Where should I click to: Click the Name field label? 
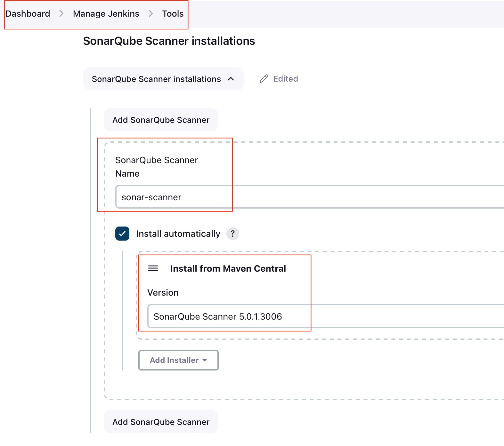127,173
